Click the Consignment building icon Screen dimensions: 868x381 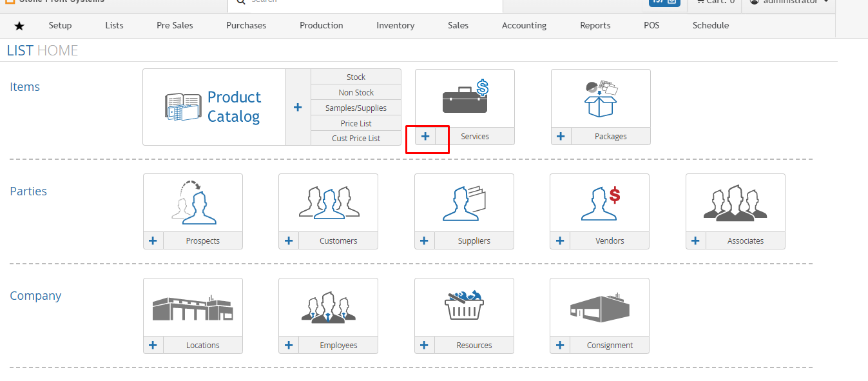[x=599, y=308]
